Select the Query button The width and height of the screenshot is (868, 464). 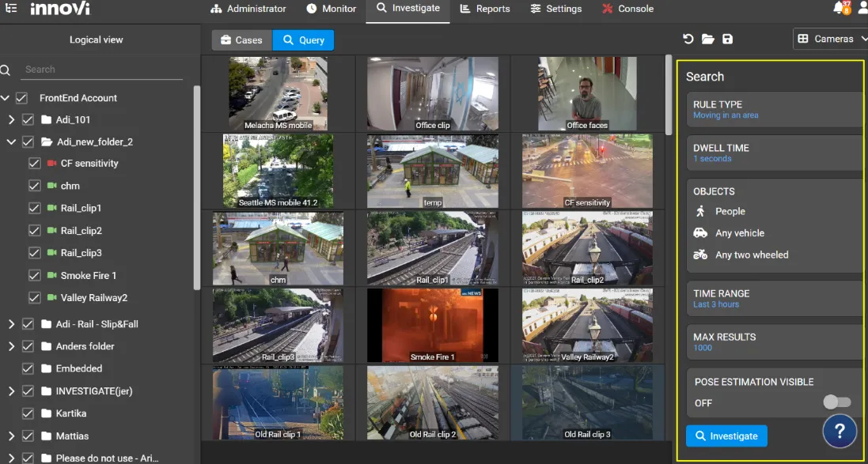303,40
